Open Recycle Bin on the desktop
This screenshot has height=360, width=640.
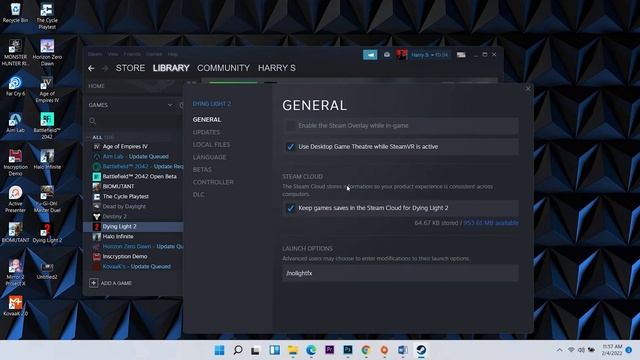point(15,13)
